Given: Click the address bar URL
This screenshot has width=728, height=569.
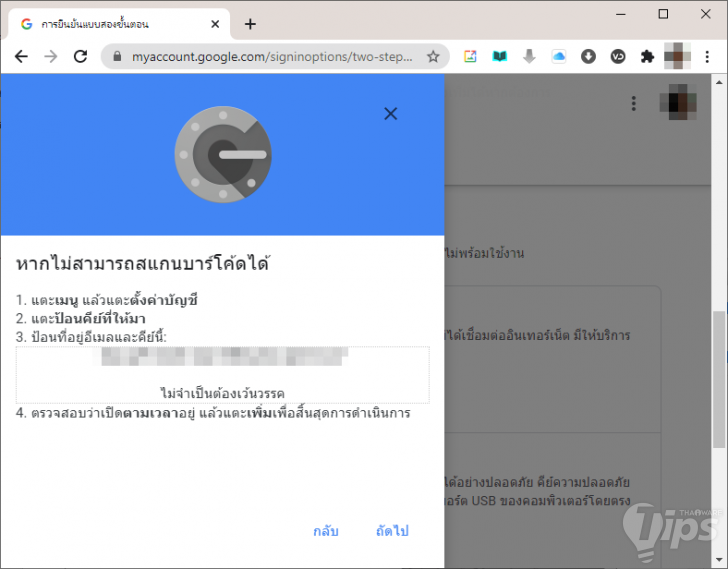Looking at the screenshot, I should coord(272,57).
